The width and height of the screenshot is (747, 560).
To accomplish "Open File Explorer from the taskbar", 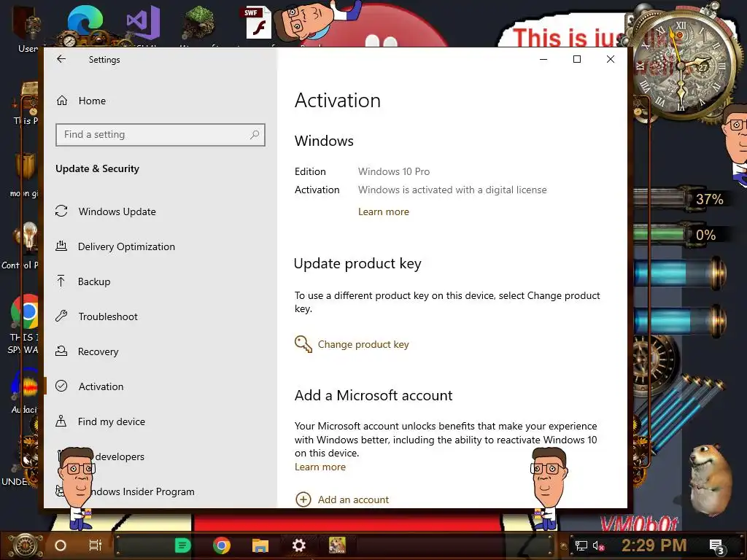I will coord(260,545).
